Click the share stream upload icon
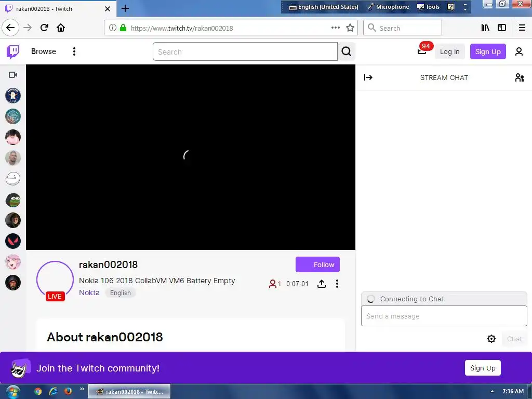Screen dimensions: 532x399 tap(321, 284)
